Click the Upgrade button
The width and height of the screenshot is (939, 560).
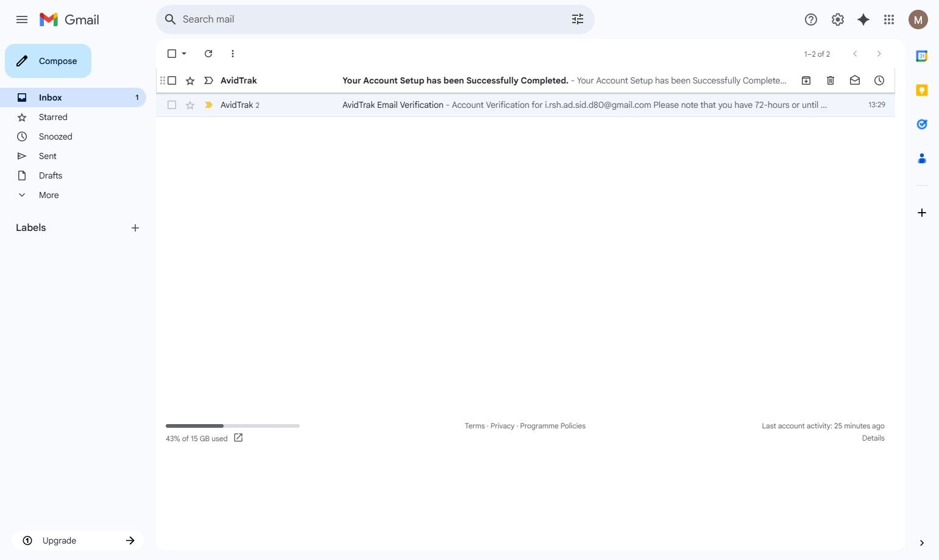78,541
